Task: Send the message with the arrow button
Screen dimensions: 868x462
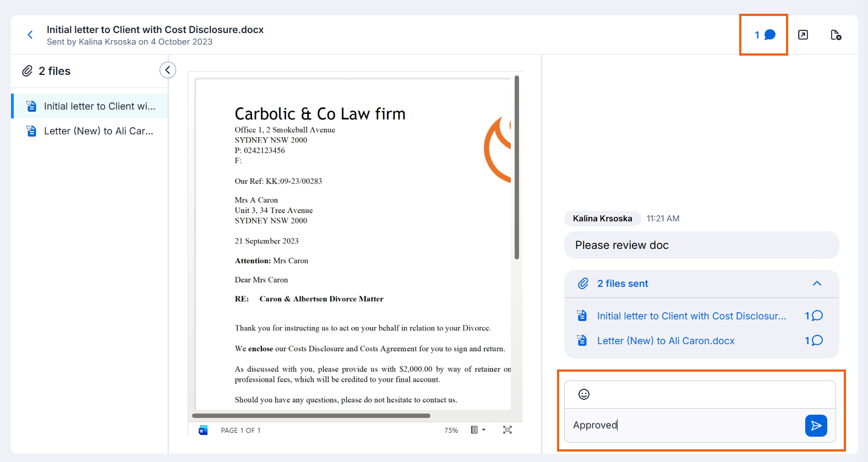Action: [x=816, y=426]
